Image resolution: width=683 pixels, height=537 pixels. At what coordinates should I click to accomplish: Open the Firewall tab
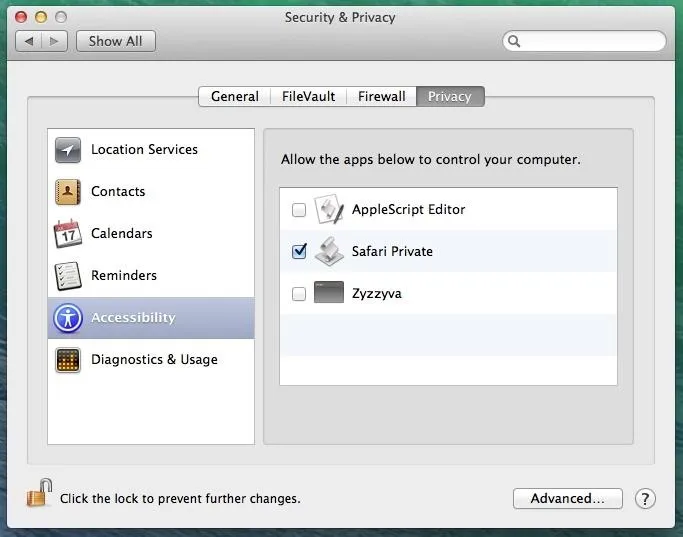pyautogui.click(x=382, y=96)
